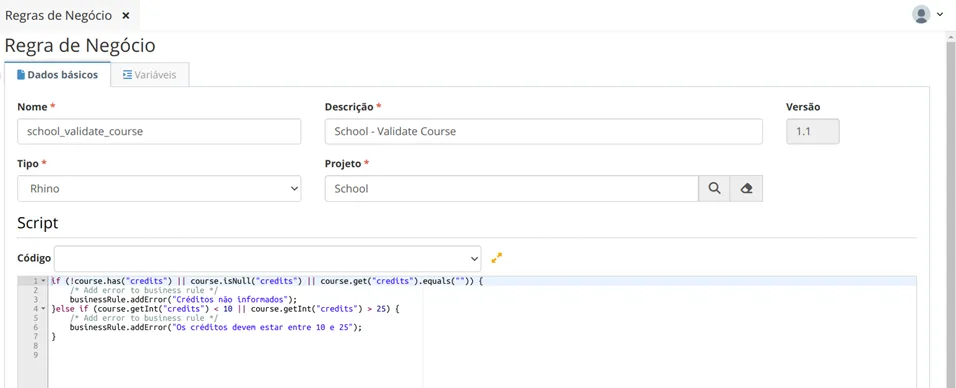Click the Versão field showing 1.1
This screenshot has height=388, width=956.
coord(813,131)
